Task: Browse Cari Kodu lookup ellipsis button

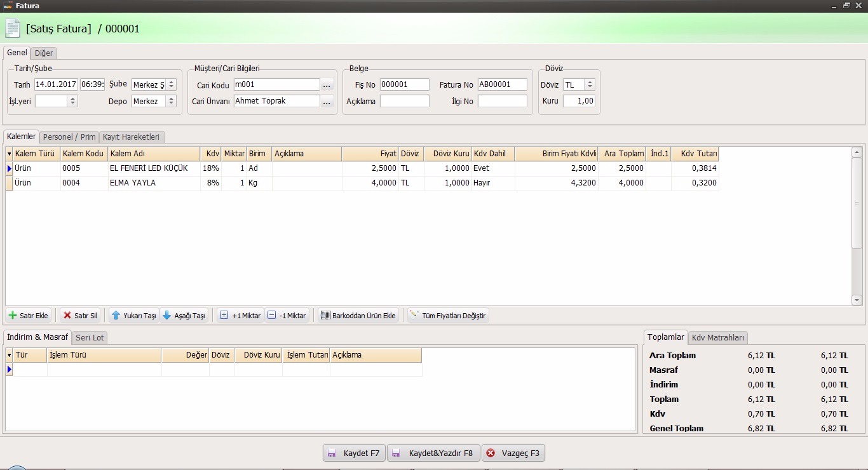Action: pos(327,84)
